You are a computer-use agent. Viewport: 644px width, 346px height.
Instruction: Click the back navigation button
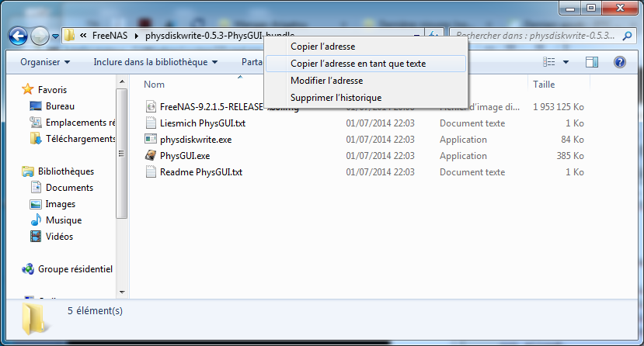click(17, 36)
